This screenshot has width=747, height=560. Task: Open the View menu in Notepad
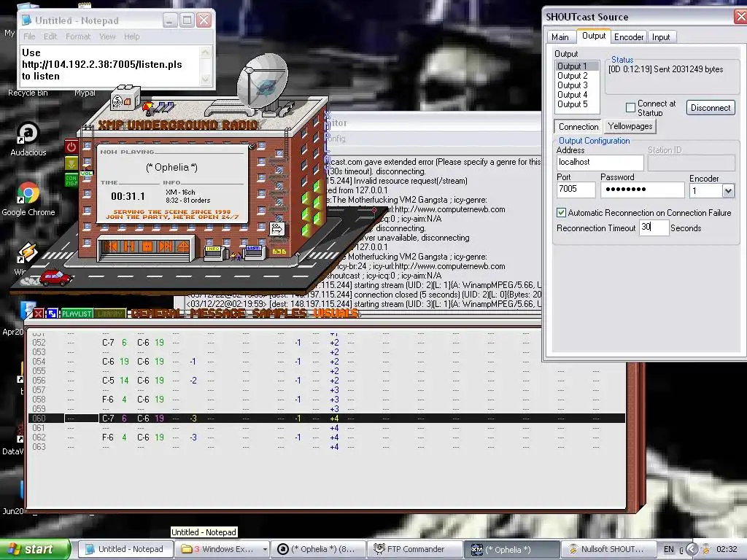[107, 36]
